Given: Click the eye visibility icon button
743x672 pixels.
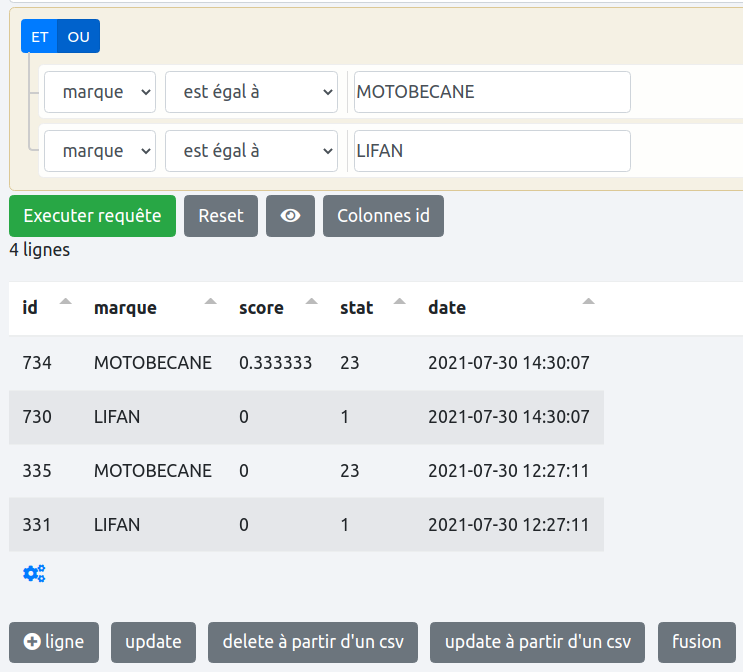Looking at the screenshot, I should (290, 216).
